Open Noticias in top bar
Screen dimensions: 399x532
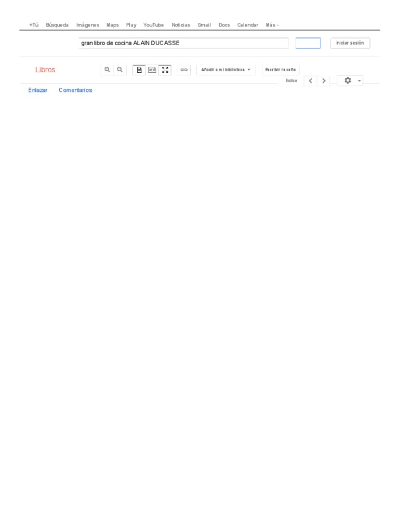pos(181,25)
